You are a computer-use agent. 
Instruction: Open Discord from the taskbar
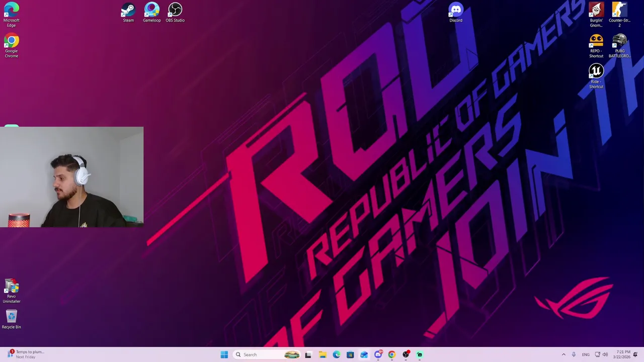378,354
